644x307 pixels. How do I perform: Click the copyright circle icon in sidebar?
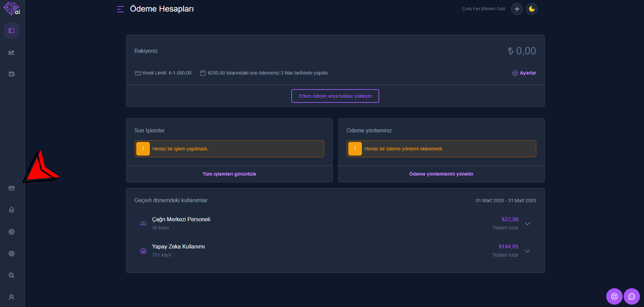pyautogui.click(x=12, y=232)
